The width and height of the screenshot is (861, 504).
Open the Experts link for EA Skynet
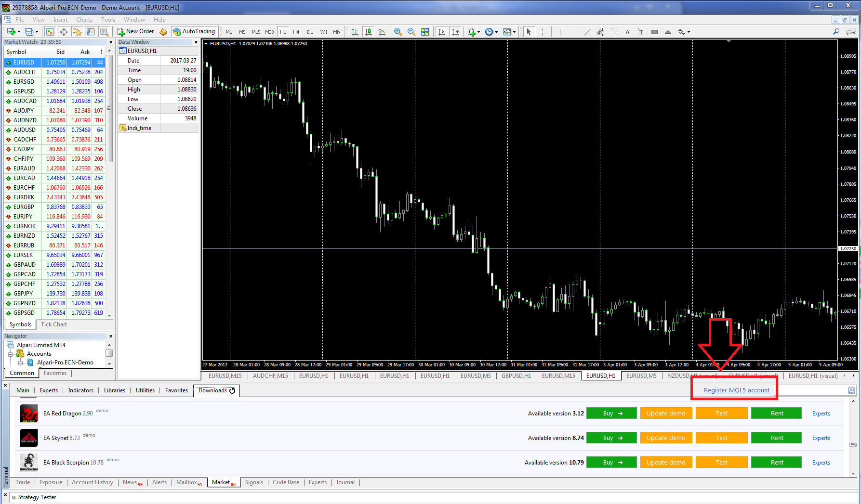pos(821,438)
